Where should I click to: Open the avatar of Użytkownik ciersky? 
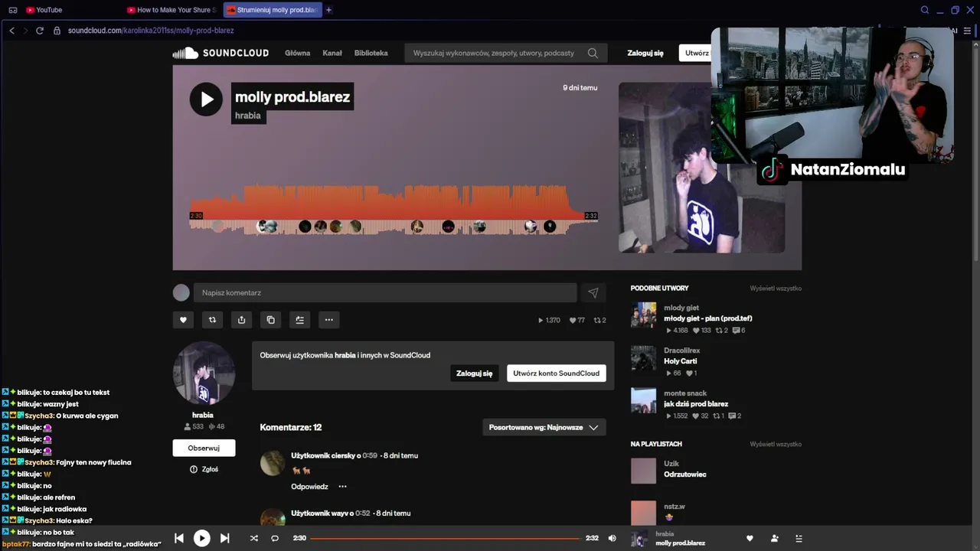click(x=273, y=463)
